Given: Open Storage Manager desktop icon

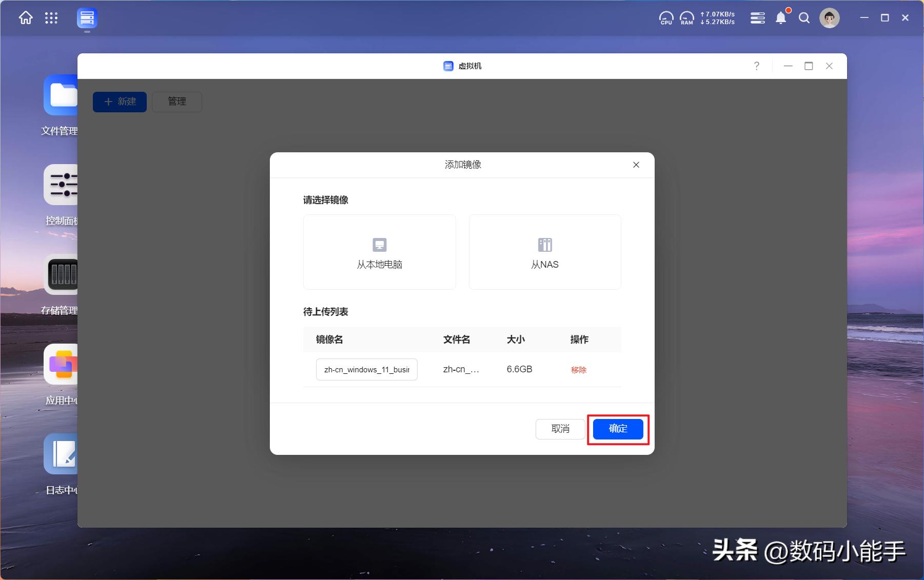Looking at the screenshot, I should pos(61,274).
